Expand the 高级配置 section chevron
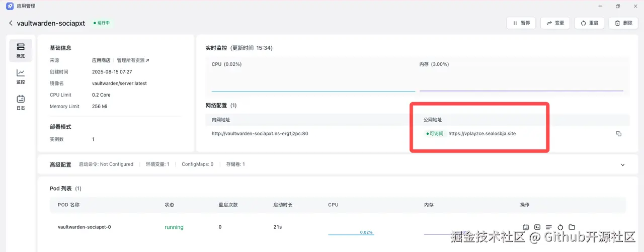644x252 pixels. [x=623, y=165]
